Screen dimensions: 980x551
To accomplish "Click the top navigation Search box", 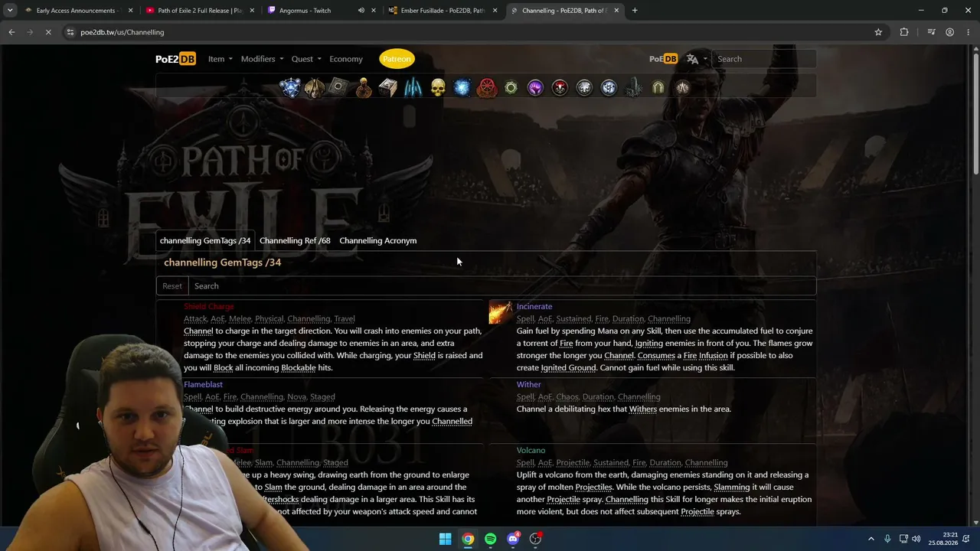I will [763, 59].
